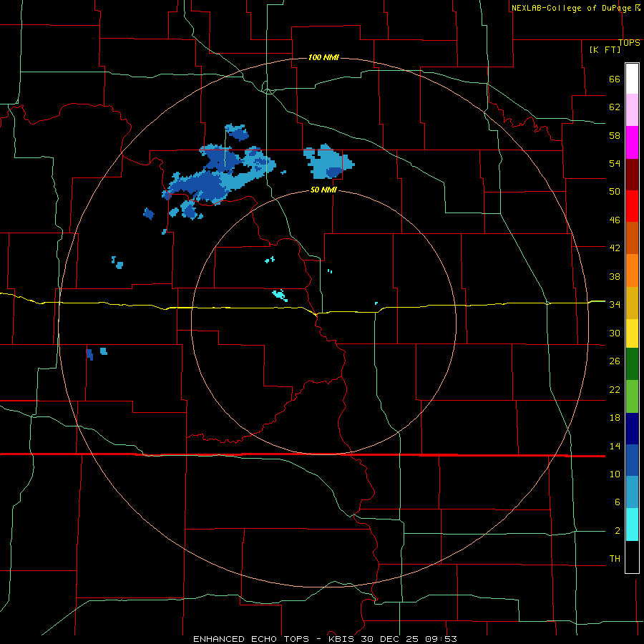644x644 pixels.
Task: Click the 66 value on the legend
Action: point(615,79)
